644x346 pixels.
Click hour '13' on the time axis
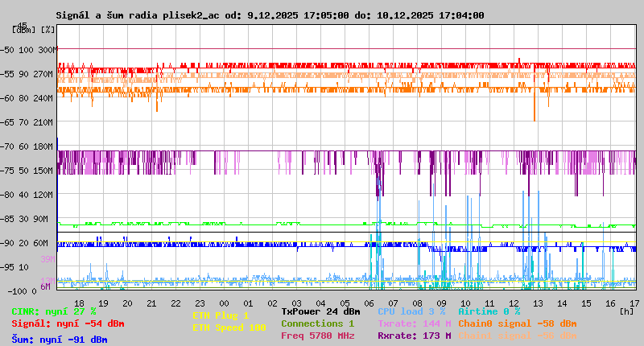[x=538, y=303]
